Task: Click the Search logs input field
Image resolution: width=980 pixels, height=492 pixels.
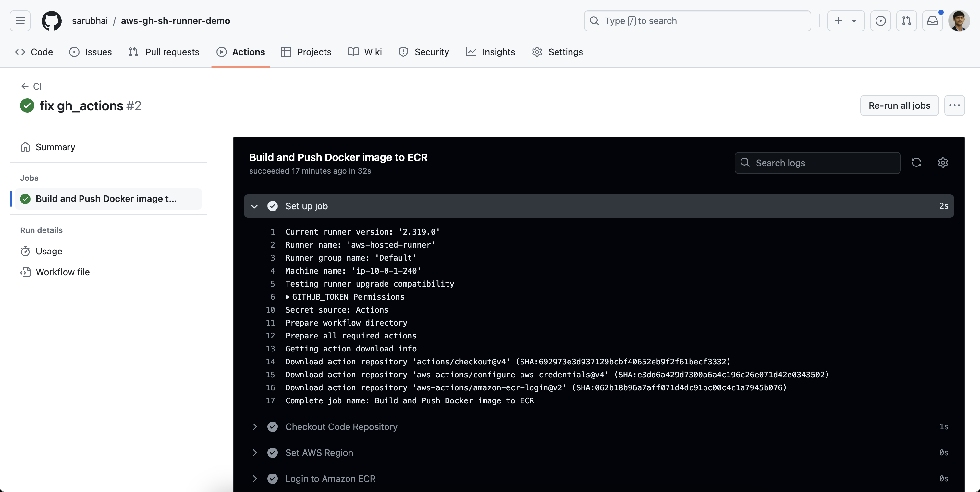Action: [822, 163]
